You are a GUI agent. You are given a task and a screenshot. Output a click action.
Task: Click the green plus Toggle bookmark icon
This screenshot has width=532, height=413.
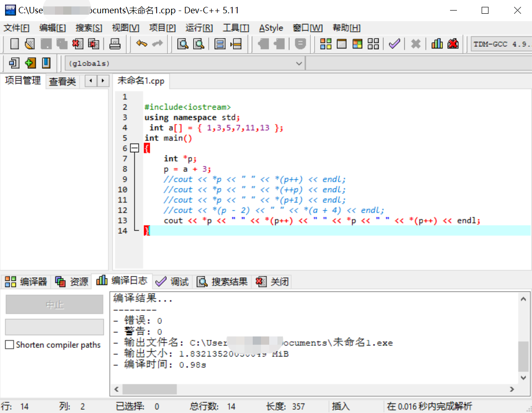[x=30, y=63]
